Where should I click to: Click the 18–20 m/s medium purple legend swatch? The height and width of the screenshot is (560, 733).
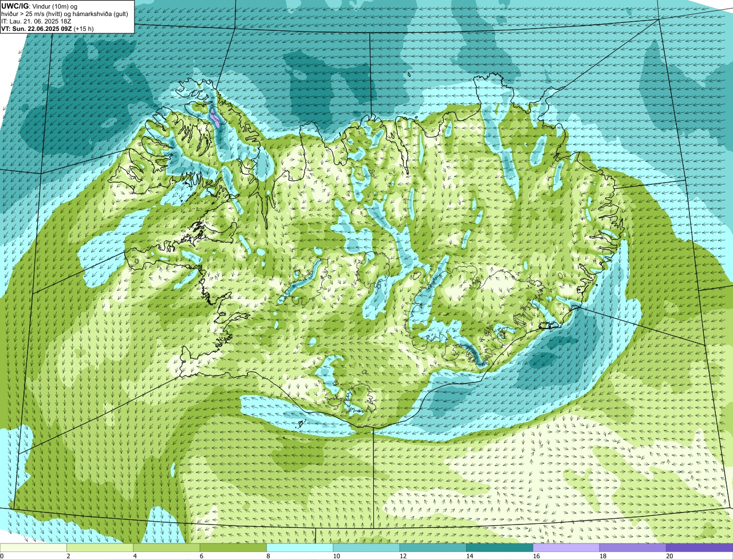pyautogui.click(x=633, y=547)
